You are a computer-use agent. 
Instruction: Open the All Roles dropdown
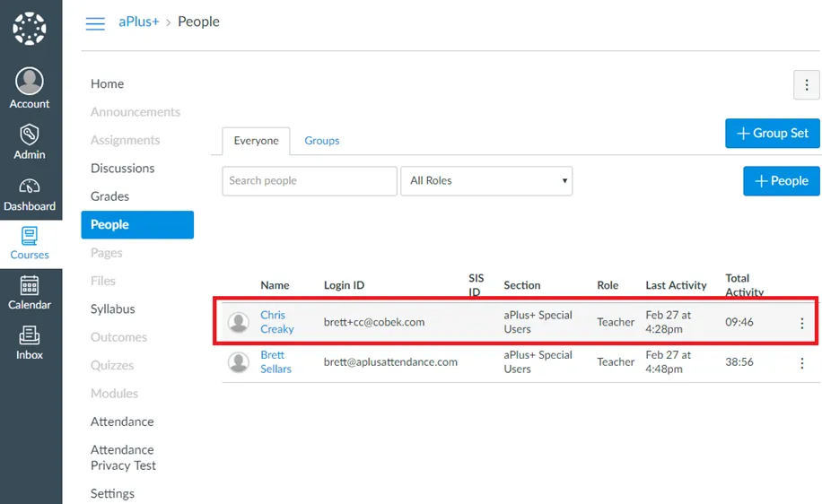click(x=486, y=181)
